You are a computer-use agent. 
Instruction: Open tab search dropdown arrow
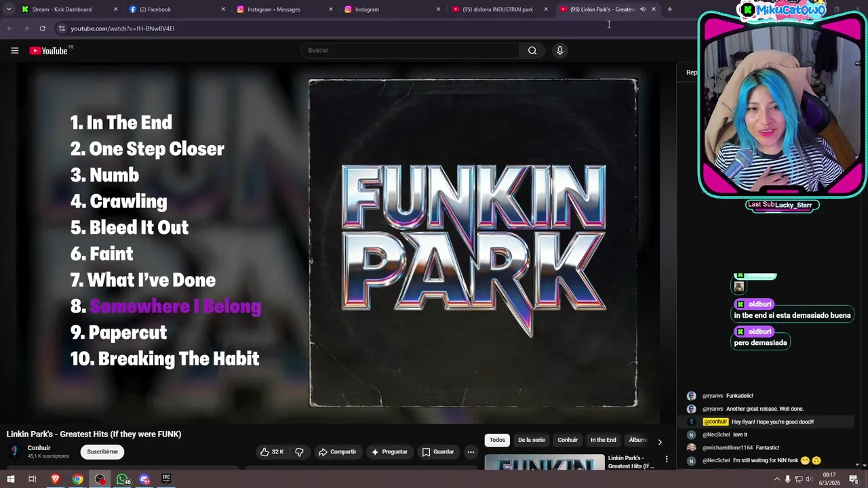pos(8,9)
